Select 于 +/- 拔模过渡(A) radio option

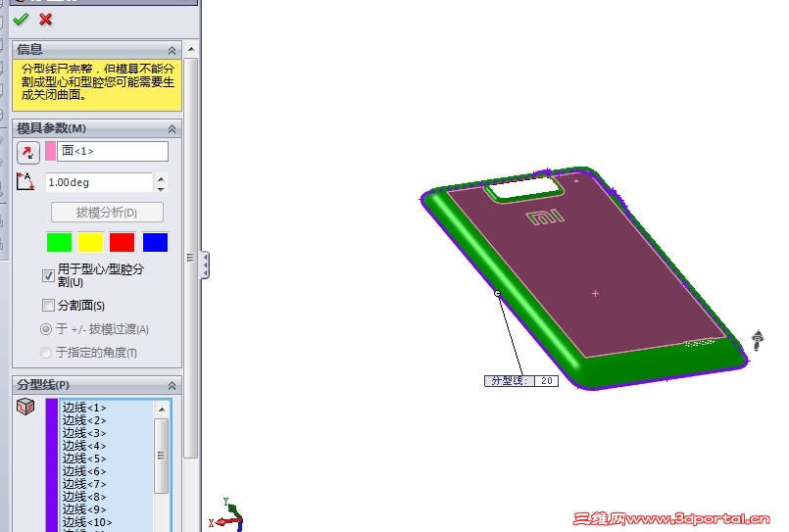(46, 329)
